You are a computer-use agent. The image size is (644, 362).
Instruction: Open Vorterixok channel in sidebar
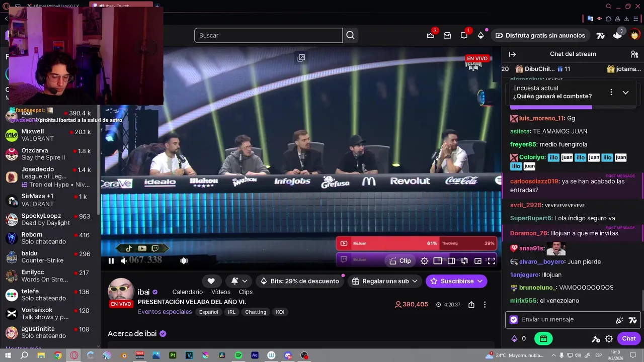pyautogui.click(x=49, y=314)
